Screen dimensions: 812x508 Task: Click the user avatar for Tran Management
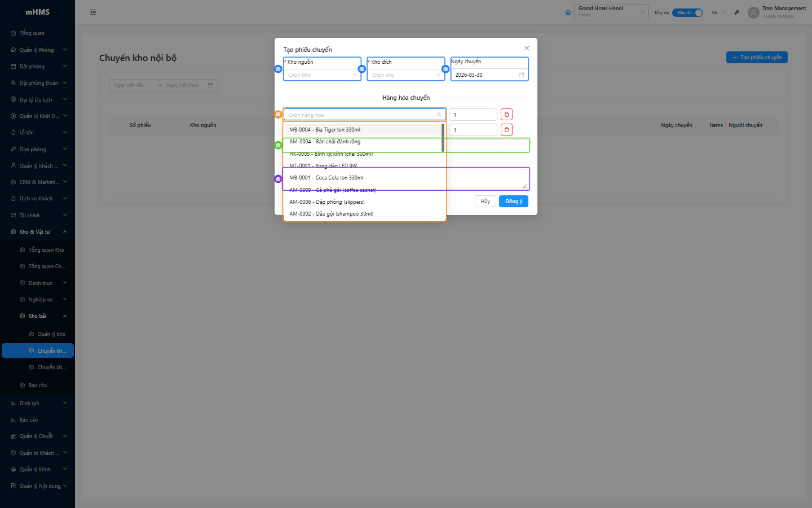coord(753,12)
